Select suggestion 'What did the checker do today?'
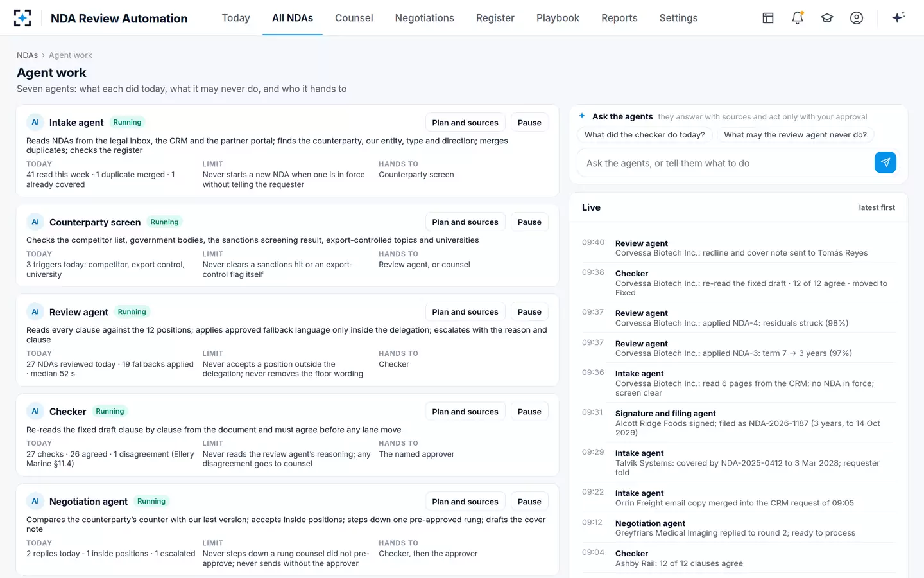 (644, 135)
